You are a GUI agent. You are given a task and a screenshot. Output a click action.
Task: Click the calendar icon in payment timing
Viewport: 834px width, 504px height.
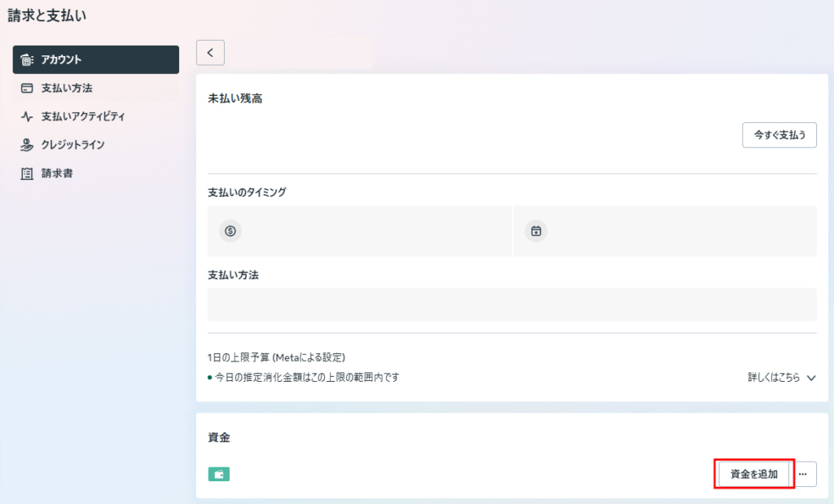click(x=536, y=231)
